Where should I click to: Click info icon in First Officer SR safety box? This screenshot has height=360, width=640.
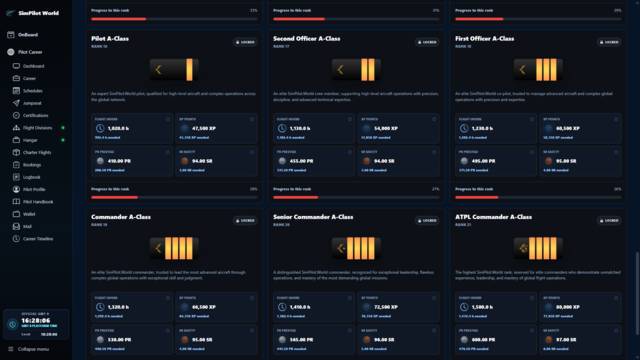coord(616,152)
